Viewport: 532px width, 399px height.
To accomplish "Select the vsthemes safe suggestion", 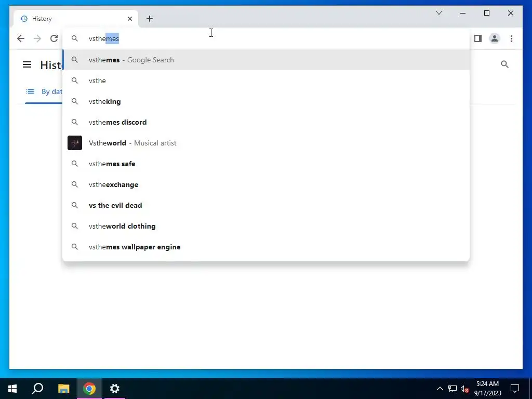I will click(266, 164).
